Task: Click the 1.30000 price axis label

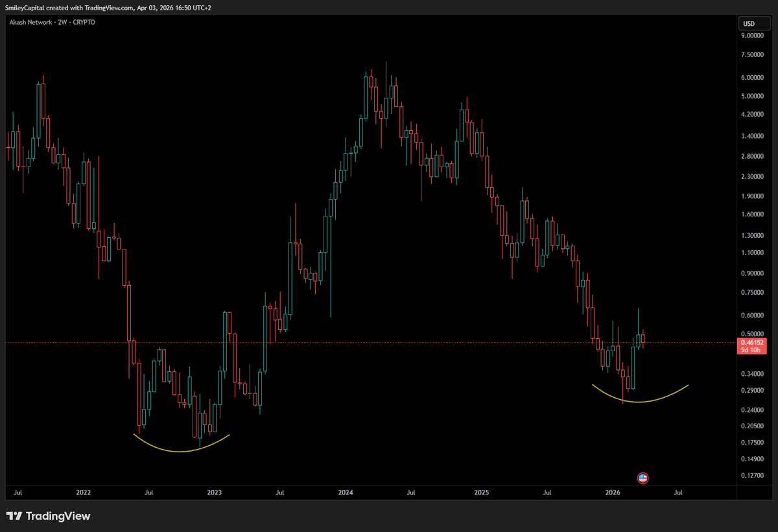Action: (x=752, y=235)
